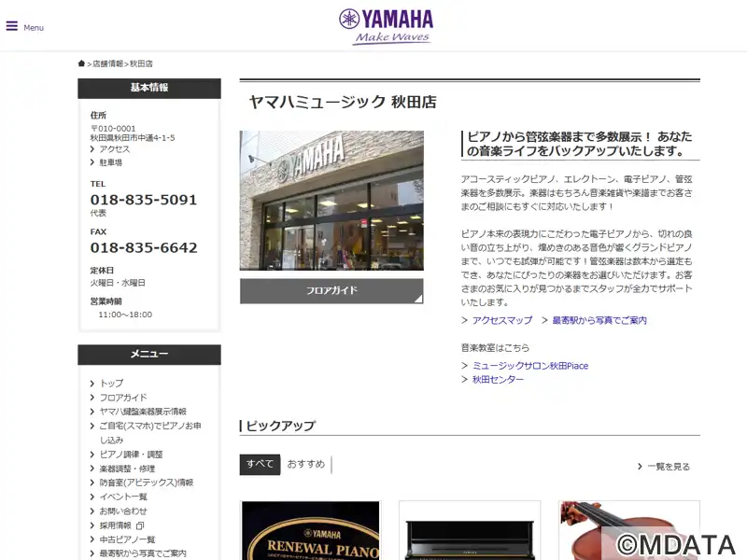Click the Yamaha Make Waves logo

tap(386, 27)
